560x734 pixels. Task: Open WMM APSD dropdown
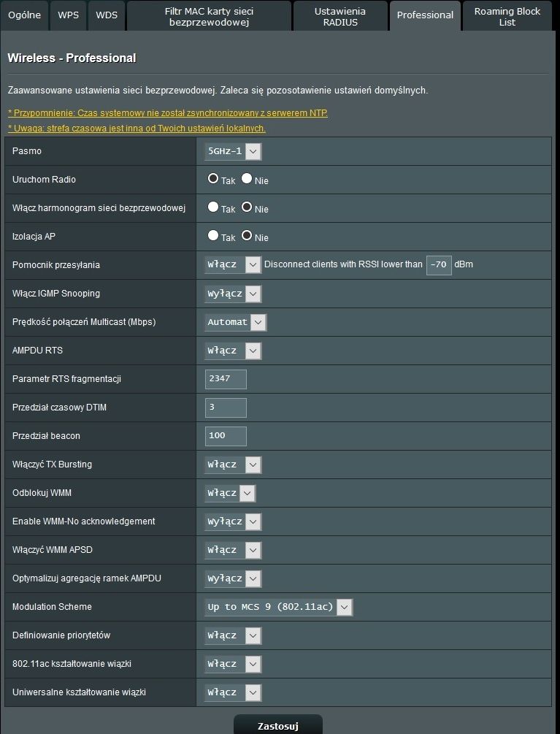(x=233, y=551)
